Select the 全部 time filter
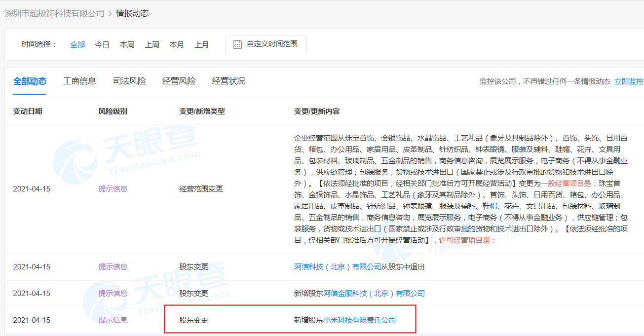 pos(77,44)
